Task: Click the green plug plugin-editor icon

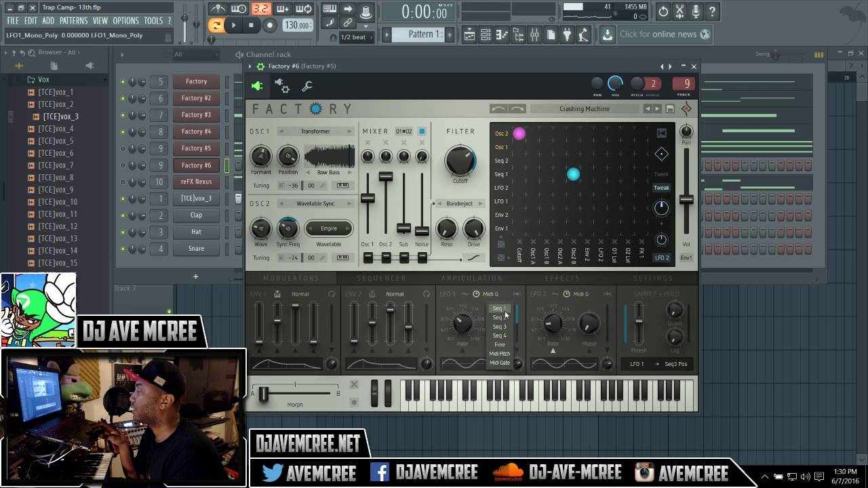Action: pyautogui.click(x=257, y=86)
